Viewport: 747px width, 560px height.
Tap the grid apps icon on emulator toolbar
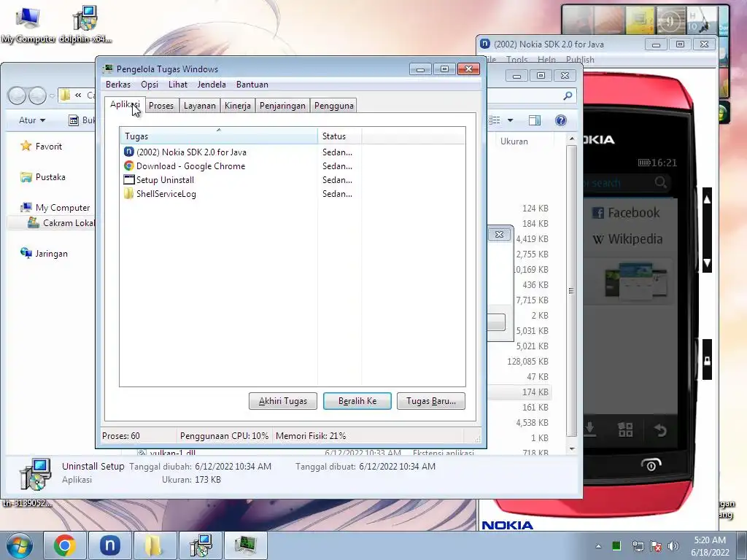[625, 429]
